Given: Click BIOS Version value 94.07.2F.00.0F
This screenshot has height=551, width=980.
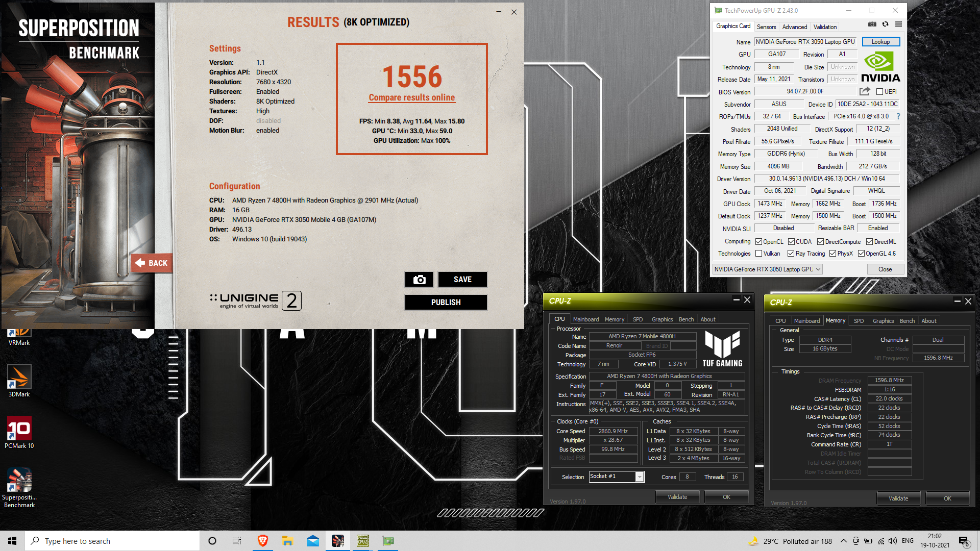Looking at the screenshot, I should point(805,91).
